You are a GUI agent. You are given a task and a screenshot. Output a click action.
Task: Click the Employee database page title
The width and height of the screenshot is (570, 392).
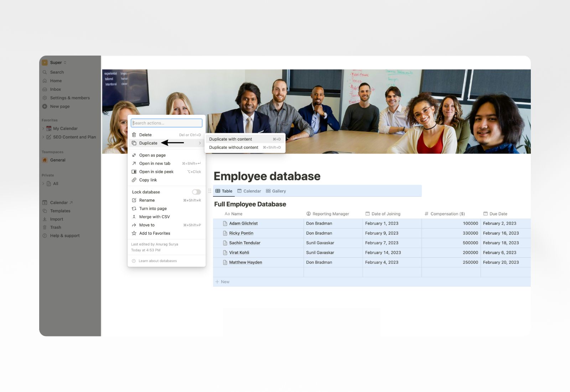pyautogui.click(x=267, y=176)
